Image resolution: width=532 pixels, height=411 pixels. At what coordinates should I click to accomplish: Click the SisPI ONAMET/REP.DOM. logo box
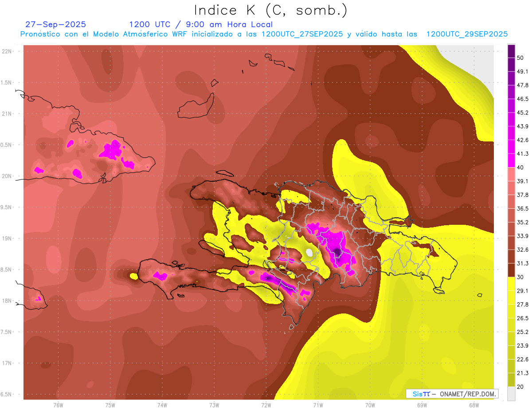click(452, 394)
